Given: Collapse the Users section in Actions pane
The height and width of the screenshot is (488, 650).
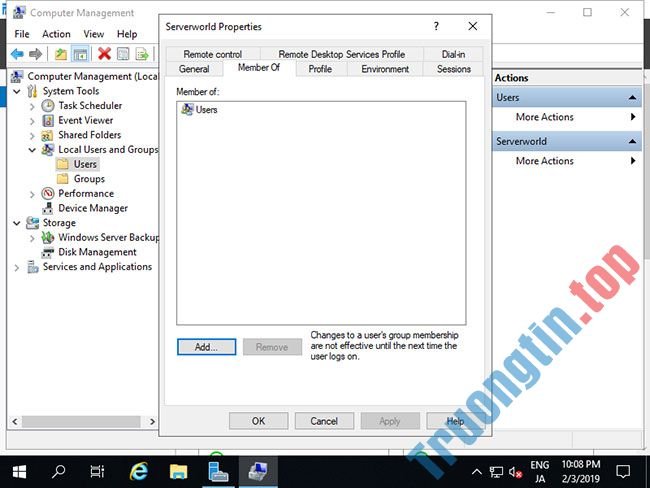Looking at the screenshot, I should point(632,97).
